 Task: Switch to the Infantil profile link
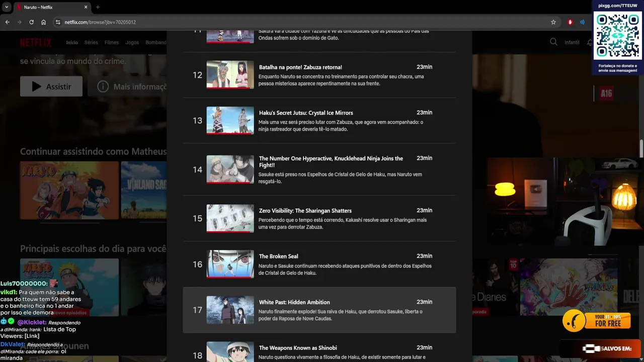(572, 43)
